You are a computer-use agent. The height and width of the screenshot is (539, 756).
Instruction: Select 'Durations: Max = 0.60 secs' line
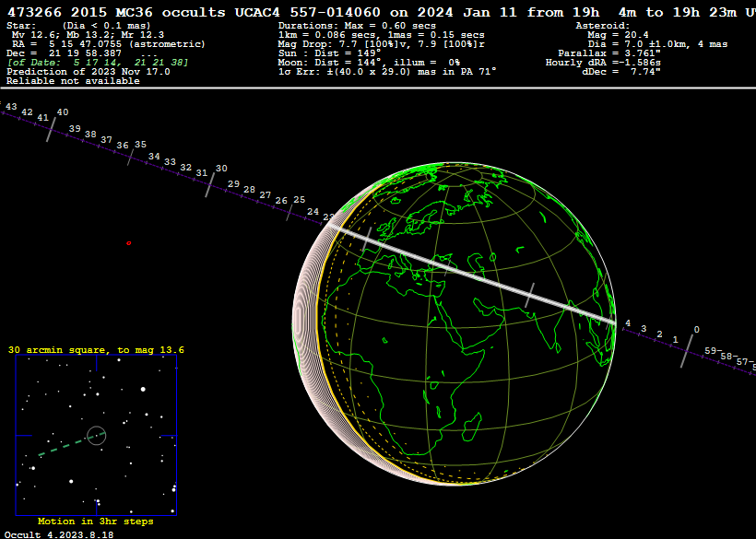coord(357,26)
